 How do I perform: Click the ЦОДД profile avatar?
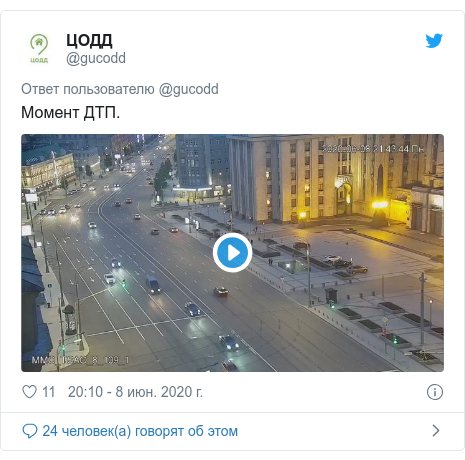pos(39,48)
